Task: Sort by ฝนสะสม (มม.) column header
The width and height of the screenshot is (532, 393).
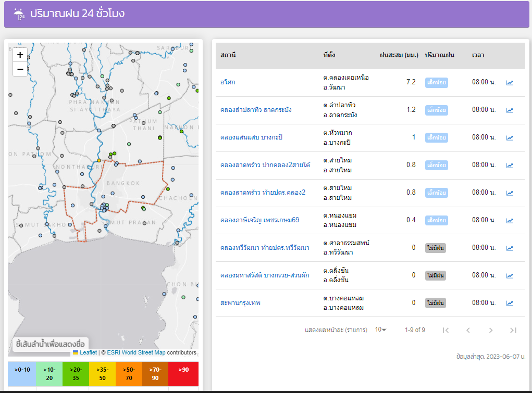Action: click(399, 55)
